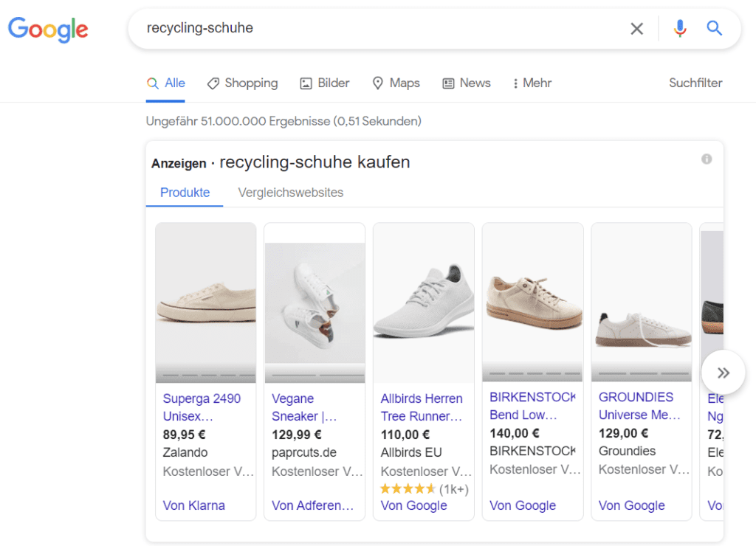Click Von Google under Groundies

coord(632,505)
